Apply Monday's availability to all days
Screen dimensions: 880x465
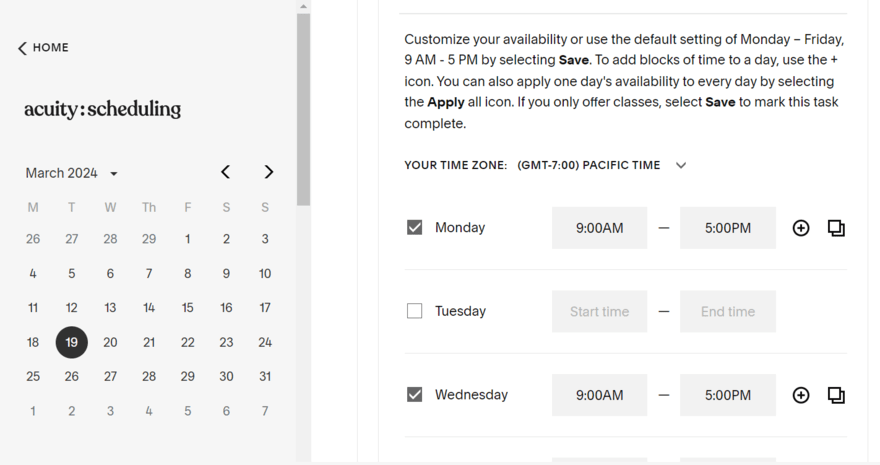836,228
